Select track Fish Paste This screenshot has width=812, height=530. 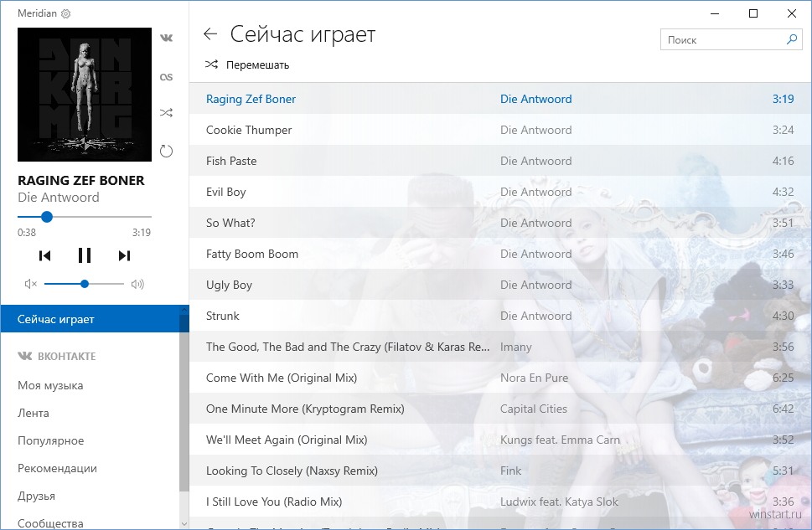click(499, 161)
